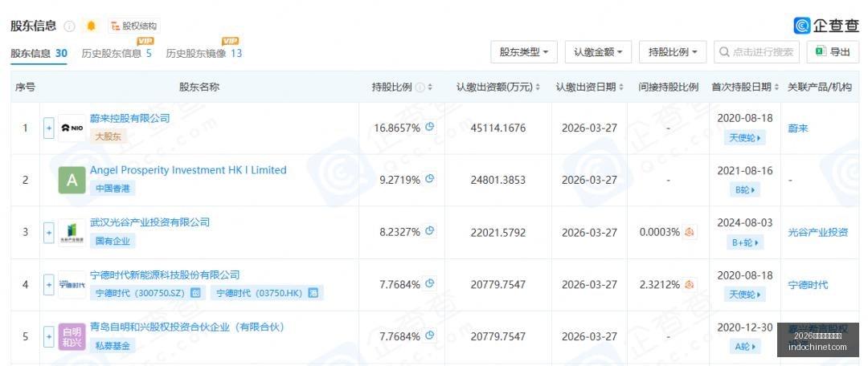Click the 2024-08-03 first holding date
The width and height of the screenshot is (868, 366).
click(x=744, y=222)
